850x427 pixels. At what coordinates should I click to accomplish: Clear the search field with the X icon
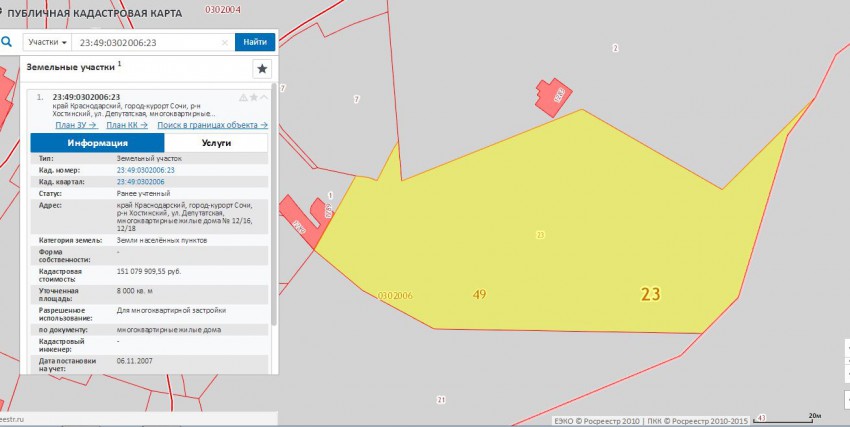click(224, 43)
